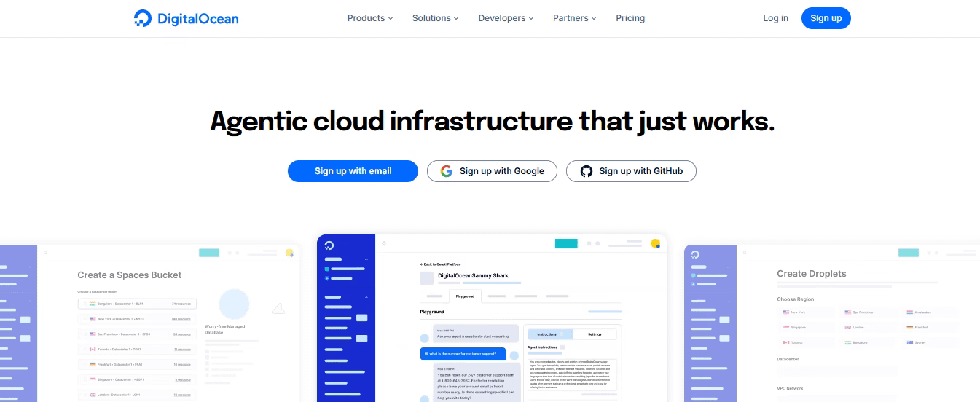Click the DigitalOceanSammy Shark agent title
The width and height of the screenshot is (980, 402).
coord(473,276)
